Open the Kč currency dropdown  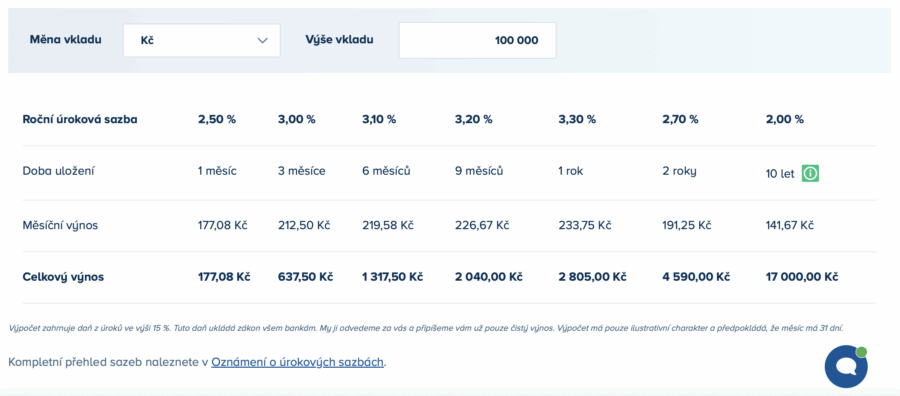201,40
